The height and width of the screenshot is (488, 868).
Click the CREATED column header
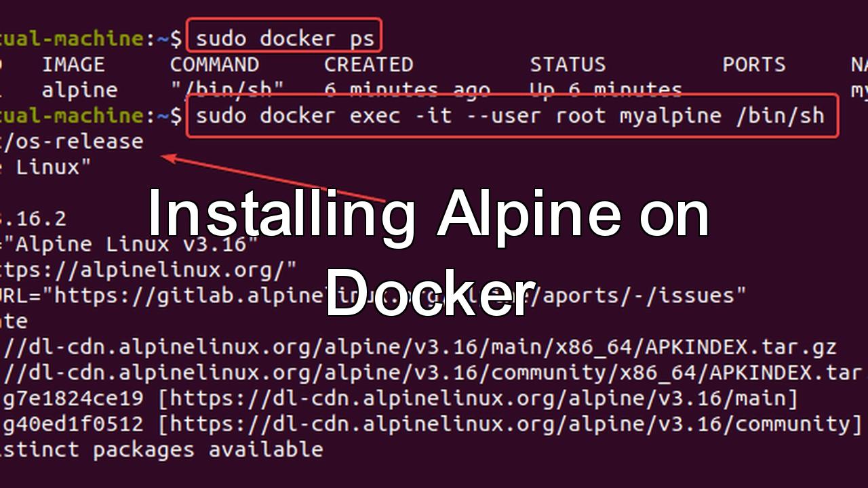[368, 64]
